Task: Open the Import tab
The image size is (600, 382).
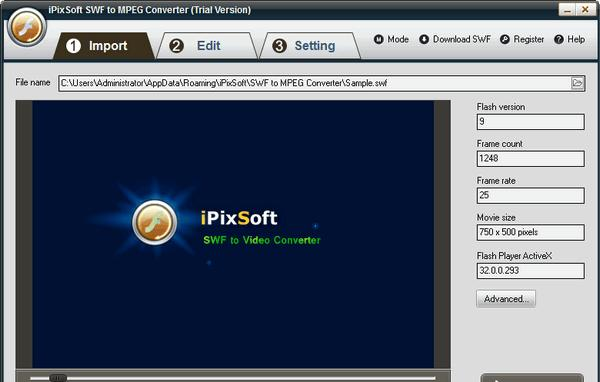Action: 103,46
